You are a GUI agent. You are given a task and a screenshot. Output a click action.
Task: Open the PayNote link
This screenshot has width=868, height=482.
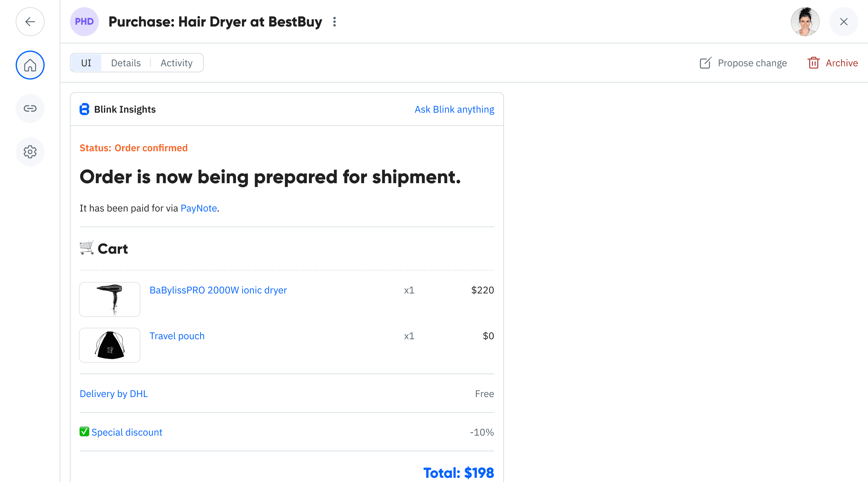[x=199, y=208]
